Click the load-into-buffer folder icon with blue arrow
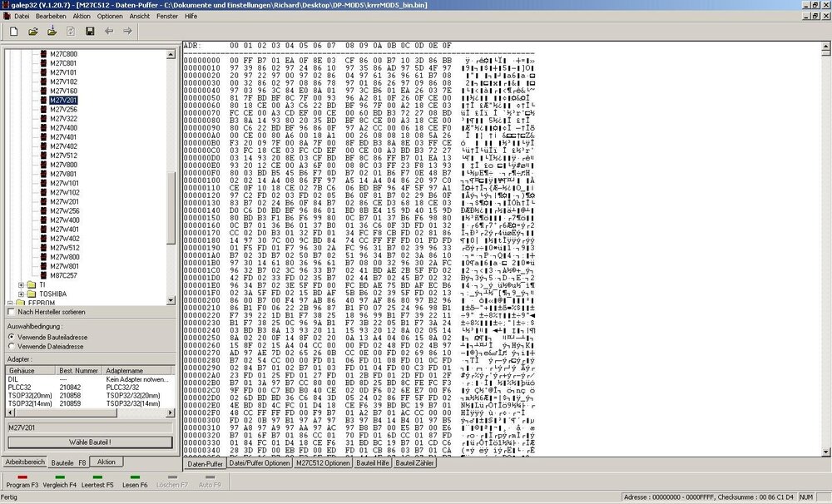This screenshot has height=504, width=832. click(x=52, y=31)
